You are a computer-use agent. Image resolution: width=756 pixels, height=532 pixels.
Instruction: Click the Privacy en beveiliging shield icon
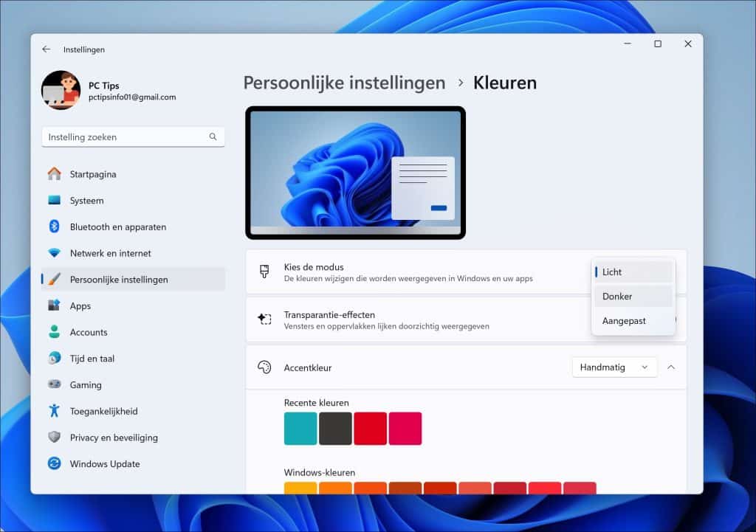click(x=55, y=437)
